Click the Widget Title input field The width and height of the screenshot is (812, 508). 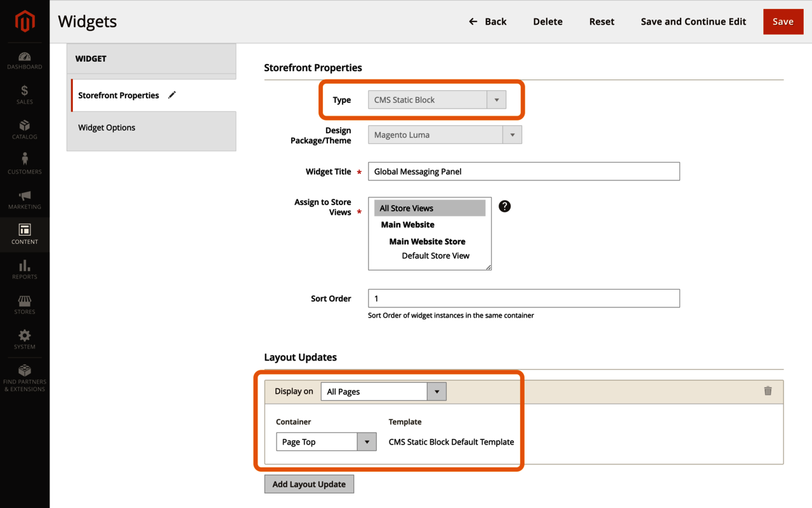523,171
